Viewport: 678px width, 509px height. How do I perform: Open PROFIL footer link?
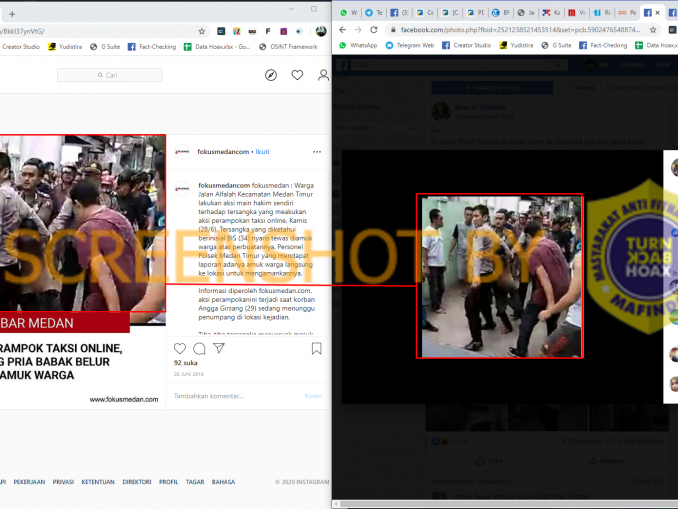pyautogui.click(x=168, y=482)
